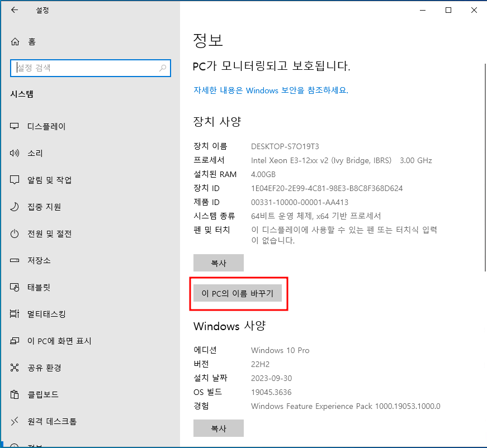Click the 소리 speaker icon
Viewport: 487px width, 448px height.
(x=15, y=153)
